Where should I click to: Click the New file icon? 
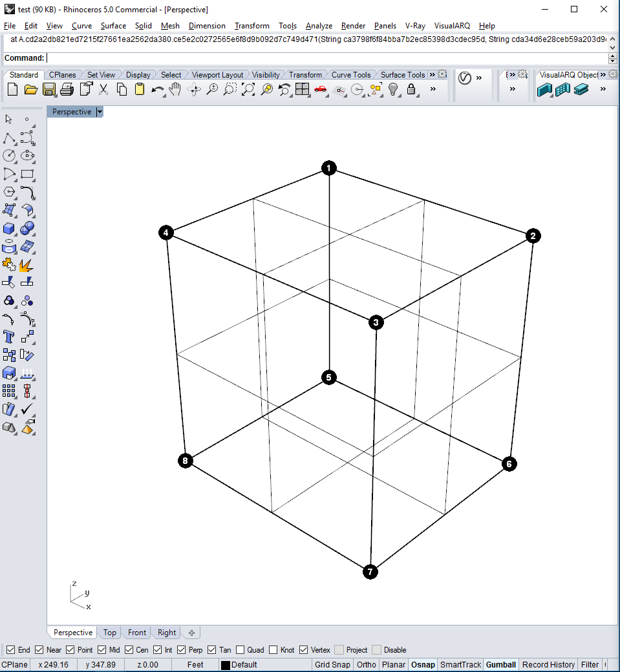(12, 90)
